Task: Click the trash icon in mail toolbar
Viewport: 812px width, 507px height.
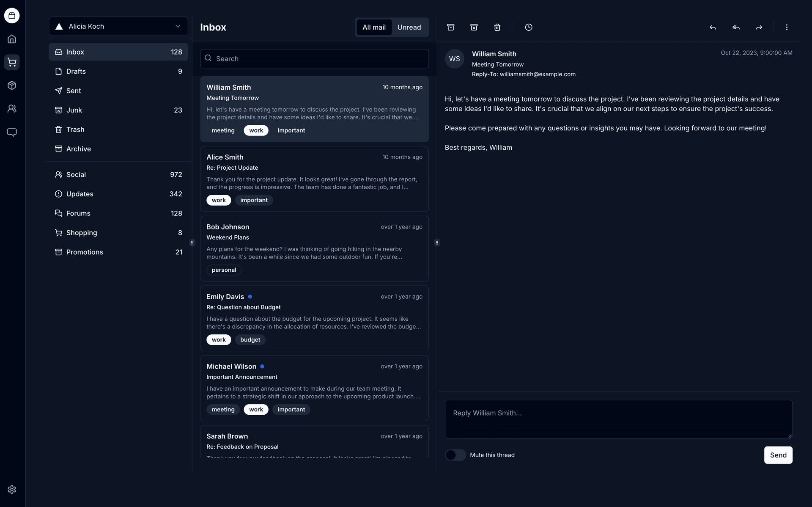Action: (497, 27)
